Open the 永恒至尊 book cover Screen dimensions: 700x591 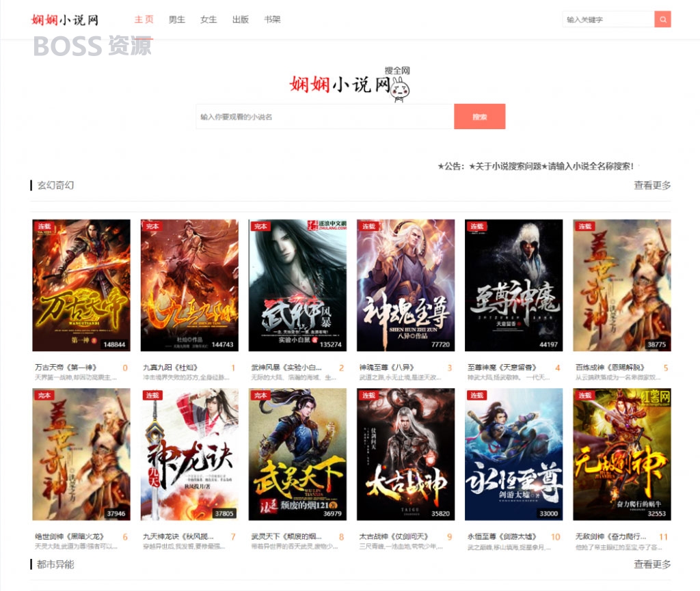[x=513, y=454]
